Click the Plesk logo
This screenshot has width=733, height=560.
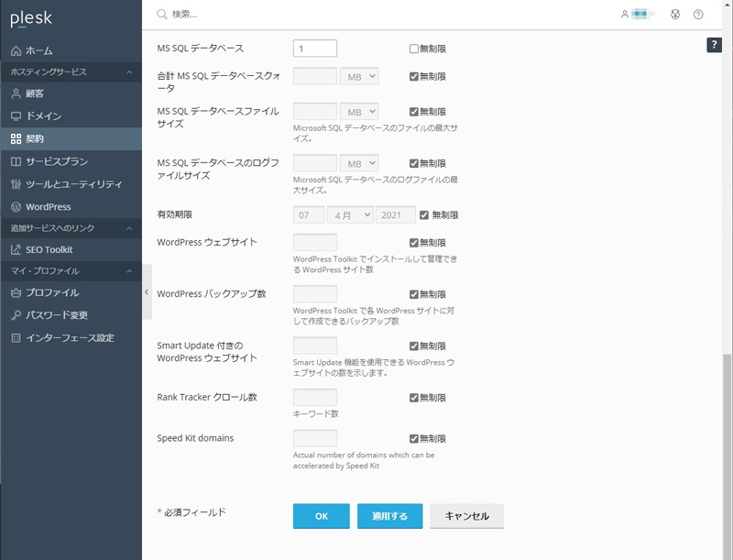(x=31, y=18)
